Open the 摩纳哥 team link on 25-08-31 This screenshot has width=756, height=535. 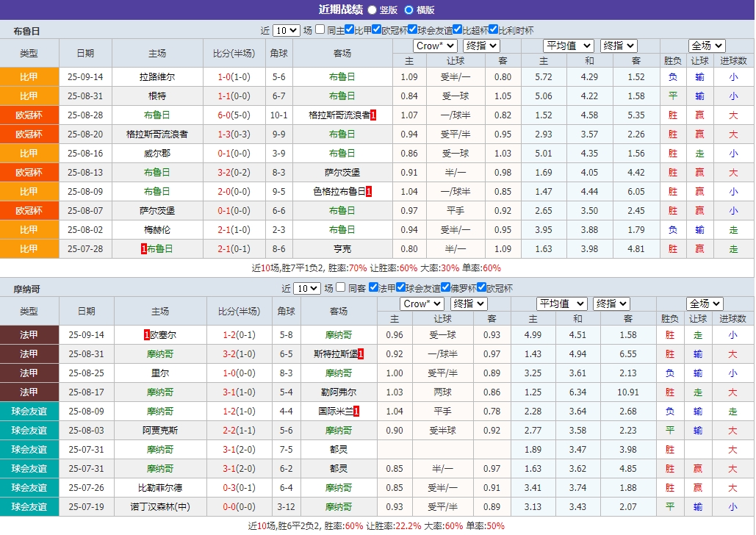(158, 353)
